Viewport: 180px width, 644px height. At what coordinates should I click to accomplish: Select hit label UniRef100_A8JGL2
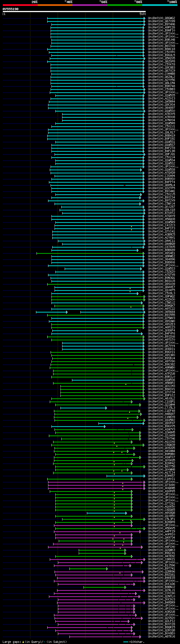click(x=161, y=399)
